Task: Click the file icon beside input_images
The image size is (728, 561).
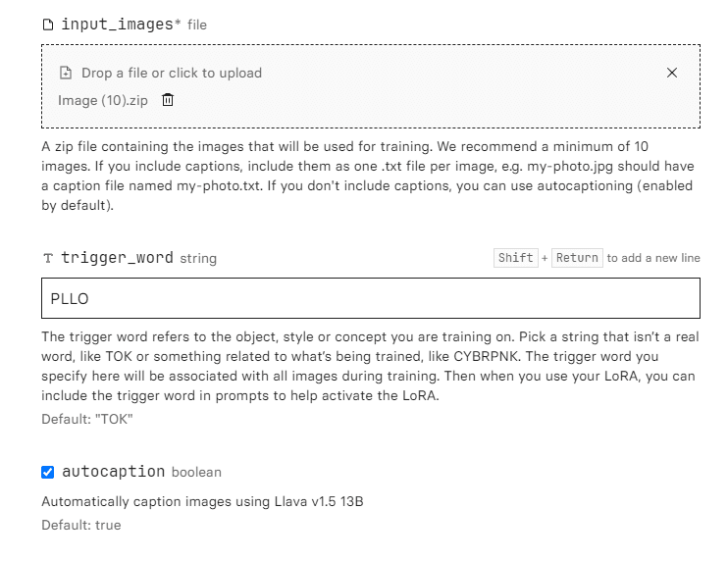Action: pyautogui.click(x=48, y=25)
